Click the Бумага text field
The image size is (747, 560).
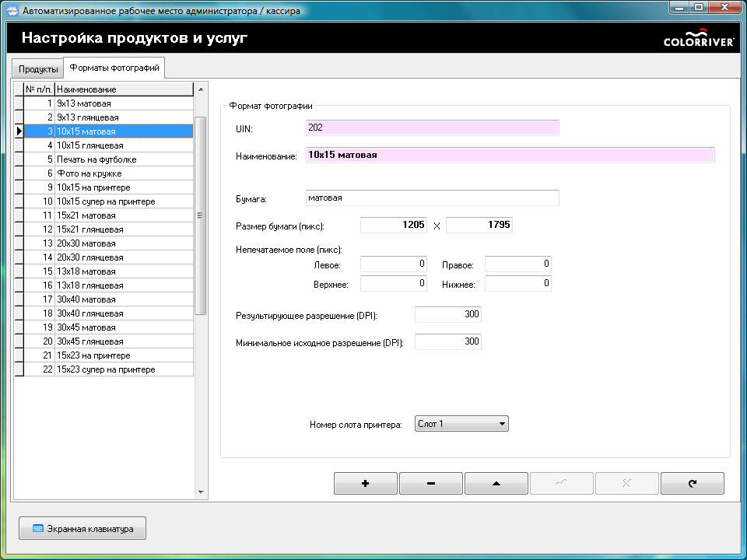432,198
